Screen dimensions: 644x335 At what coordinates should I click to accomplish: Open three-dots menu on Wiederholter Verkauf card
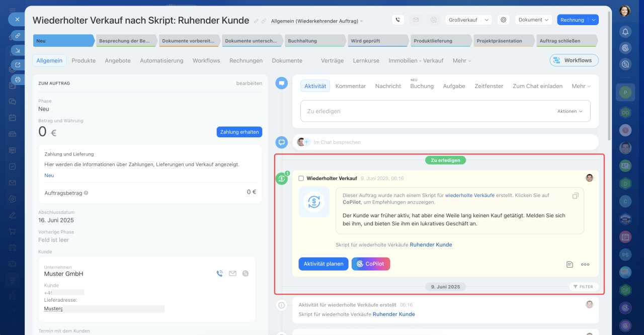click(585, 264)
